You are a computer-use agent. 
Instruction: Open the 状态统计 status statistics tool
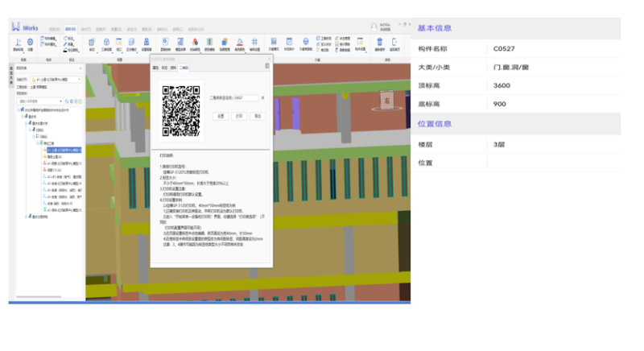tap(289, 44)
